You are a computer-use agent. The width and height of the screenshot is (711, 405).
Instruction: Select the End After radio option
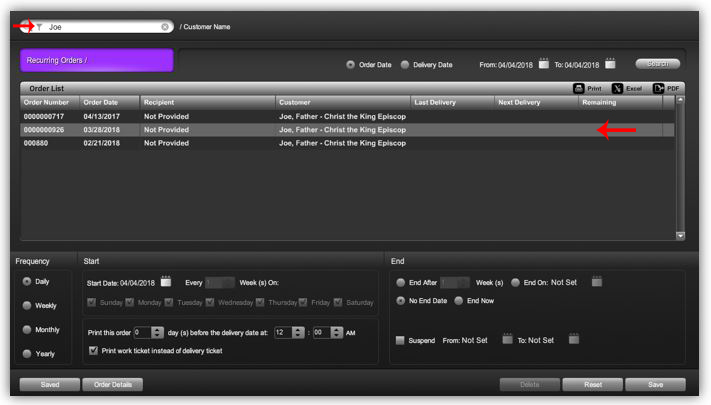click(x=400, y=283)
